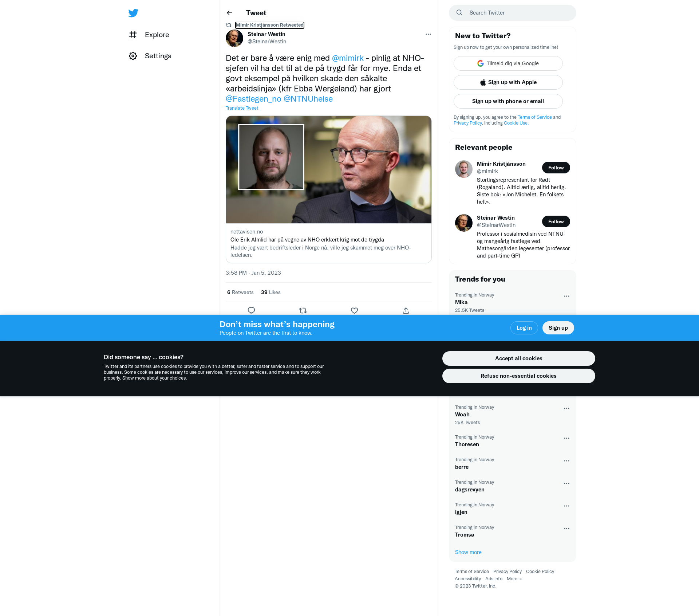Refuse non-essential cookies
The height and width of the screenshot is (616, 699).
pos(518,376)
